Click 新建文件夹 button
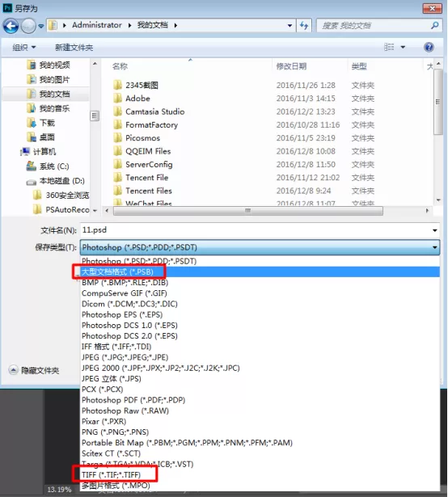 74,48
